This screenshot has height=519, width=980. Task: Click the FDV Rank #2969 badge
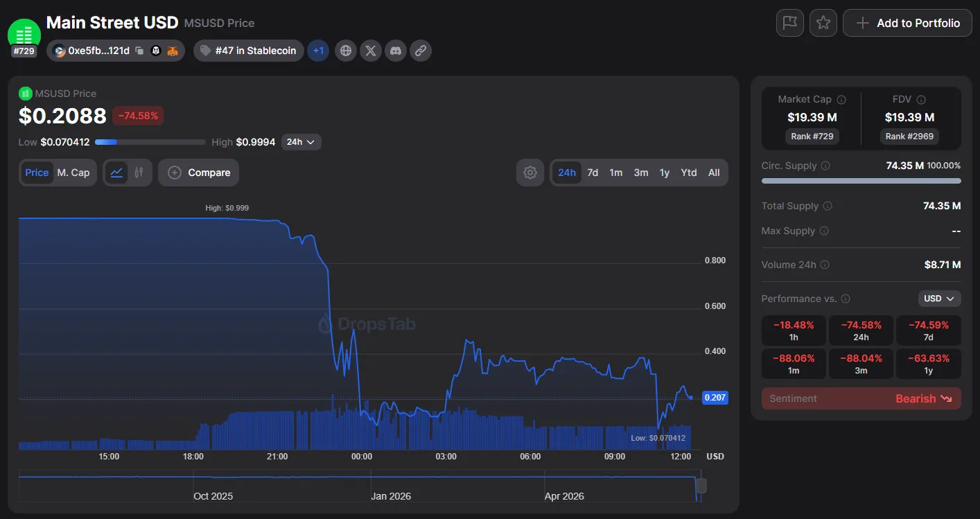point(909,137)
